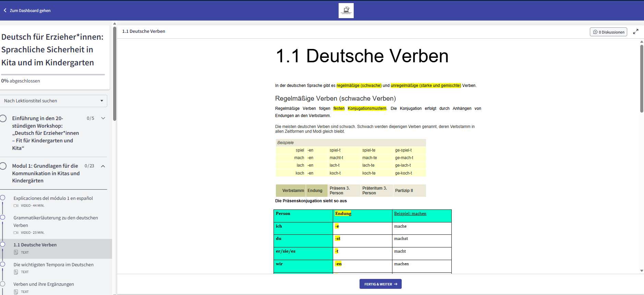Viewport: 644px width, 295px height.
Task: Toggle completion circle for Einführung section
Action: [x=3, y=118]
